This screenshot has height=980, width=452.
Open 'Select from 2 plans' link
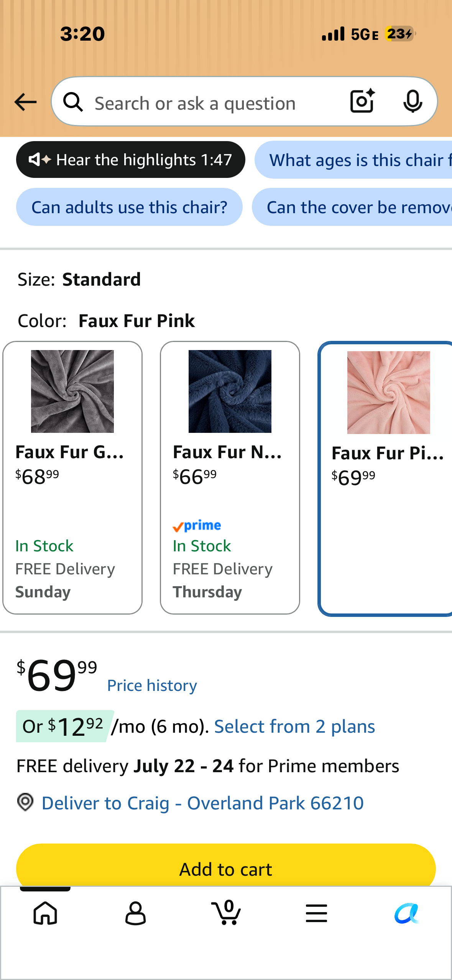click(294, 726)
